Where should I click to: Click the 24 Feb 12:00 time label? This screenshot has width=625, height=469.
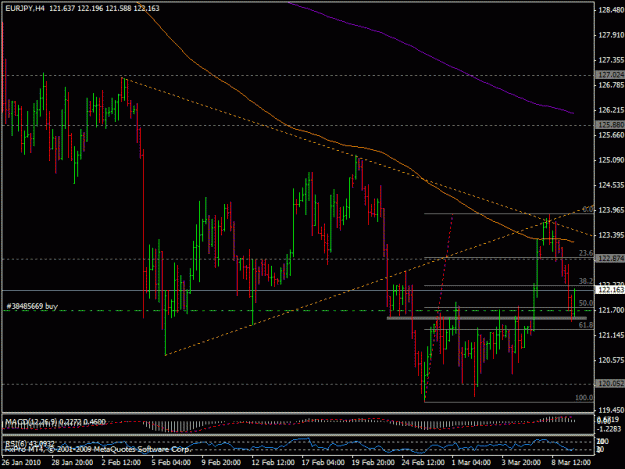click(423, 462)
